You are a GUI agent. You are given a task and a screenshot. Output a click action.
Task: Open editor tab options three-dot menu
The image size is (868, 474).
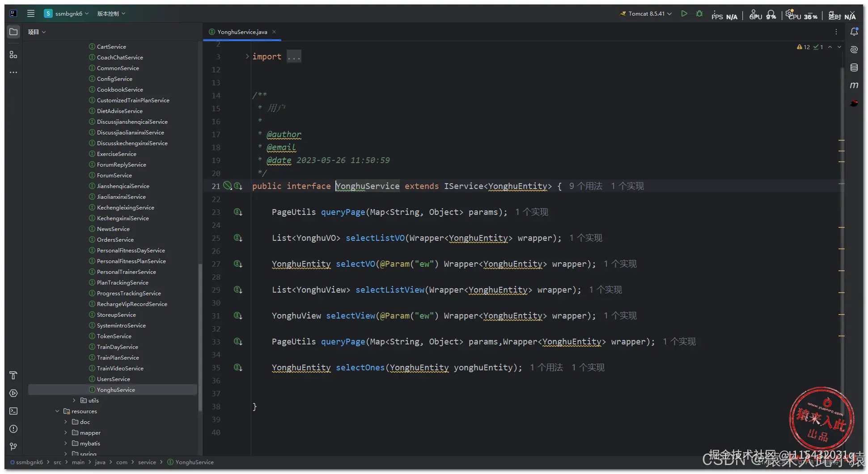click(x=836, y=32)
